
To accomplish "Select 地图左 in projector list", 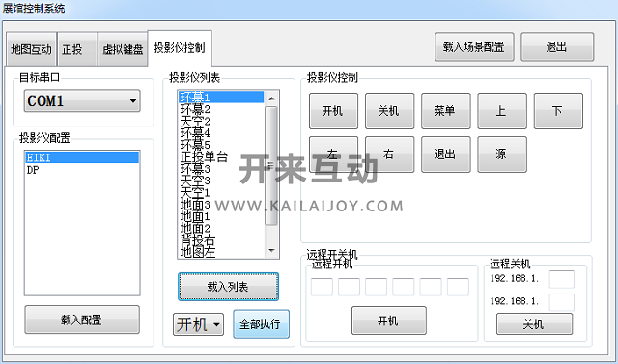I will [221, 251].
